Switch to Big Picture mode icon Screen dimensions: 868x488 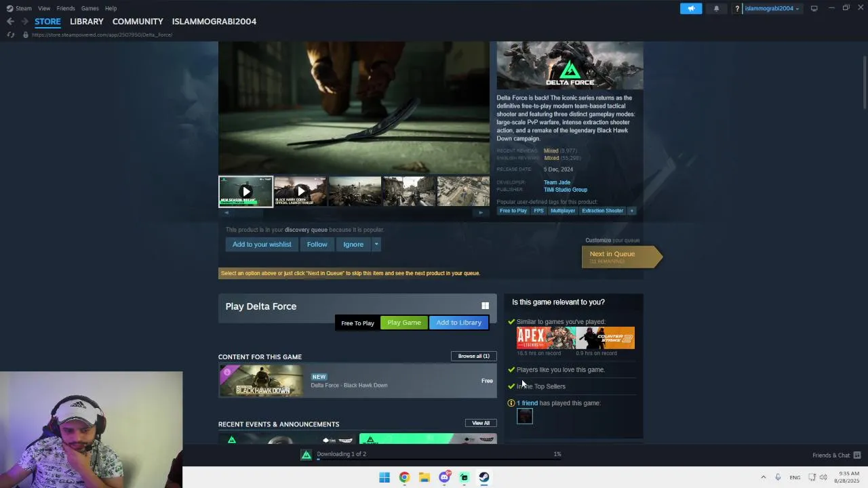pos(814,8)
